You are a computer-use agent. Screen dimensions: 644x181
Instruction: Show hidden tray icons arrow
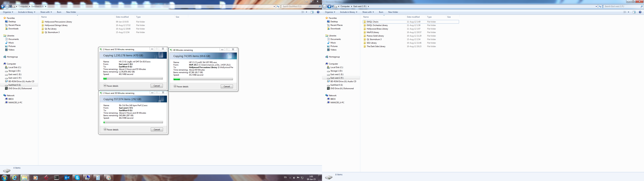tap(290, 178)
